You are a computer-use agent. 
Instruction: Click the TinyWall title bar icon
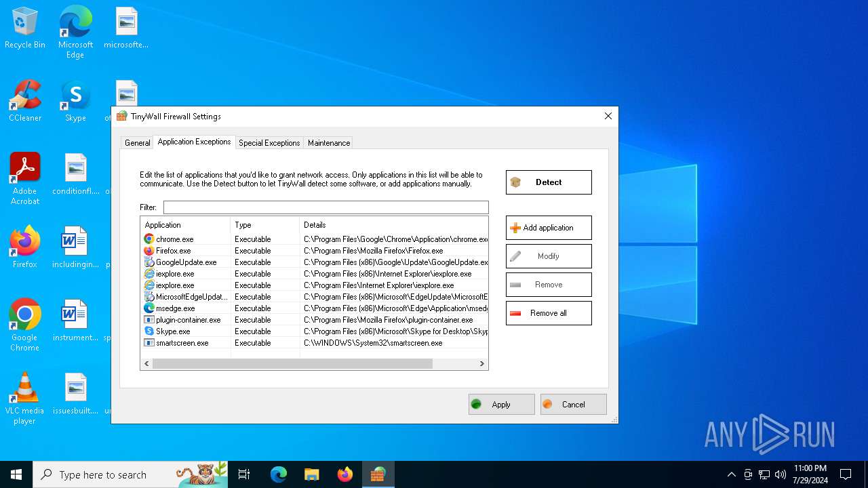coord(122,116)
